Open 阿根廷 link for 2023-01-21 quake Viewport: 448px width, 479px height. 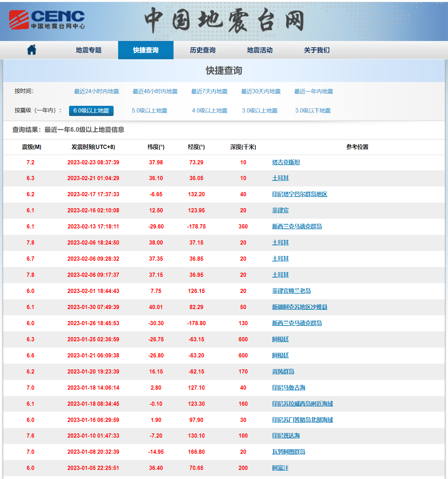pos(280,355)
